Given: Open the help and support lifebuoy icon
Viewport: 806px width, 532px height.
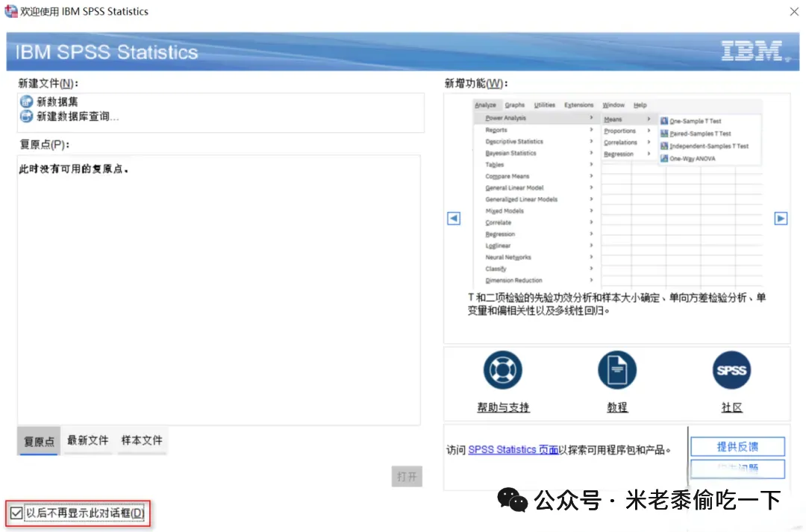Looking at the screenshot, I should 503,370.
